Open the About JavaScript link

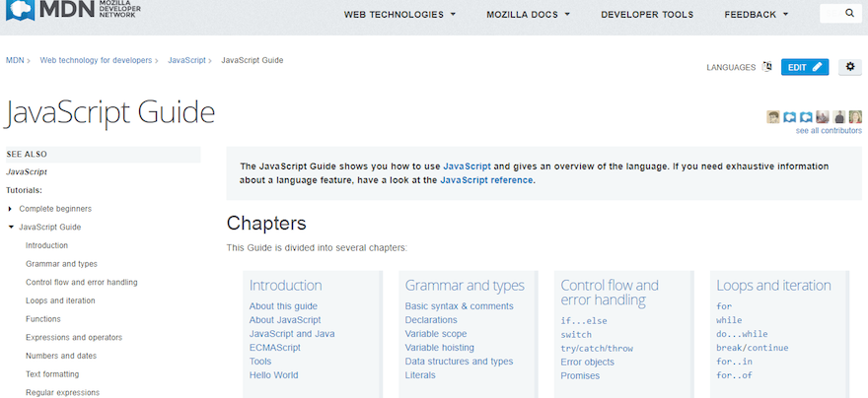(285, 320)
